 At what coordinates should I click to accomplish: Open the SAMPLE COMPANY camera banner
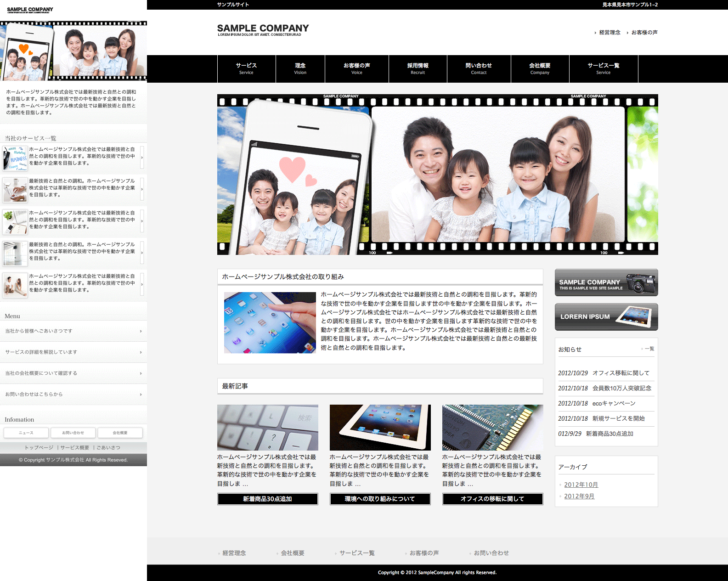606,282
